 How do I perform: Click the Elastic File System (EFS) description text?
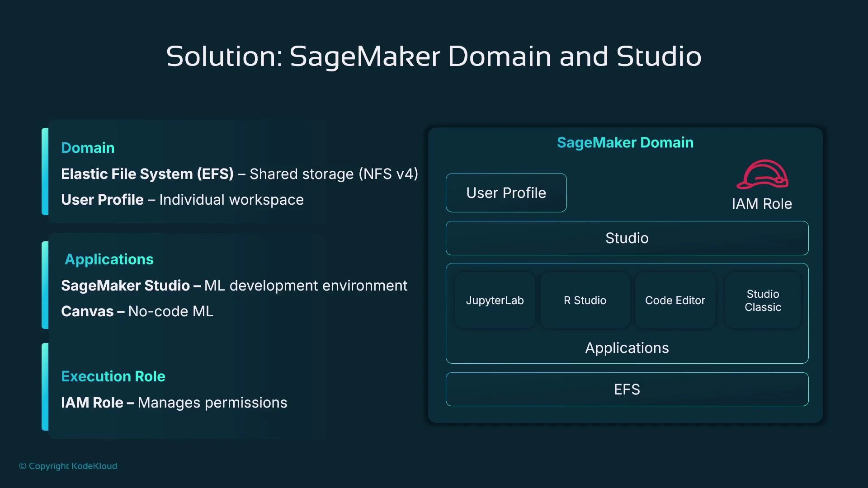(240, 174)
